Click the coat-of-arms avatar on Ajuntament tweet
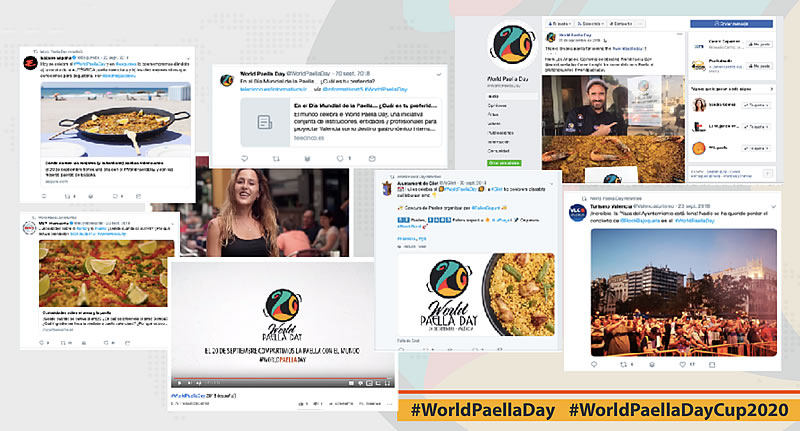800x431 pixels. [387, 188]
